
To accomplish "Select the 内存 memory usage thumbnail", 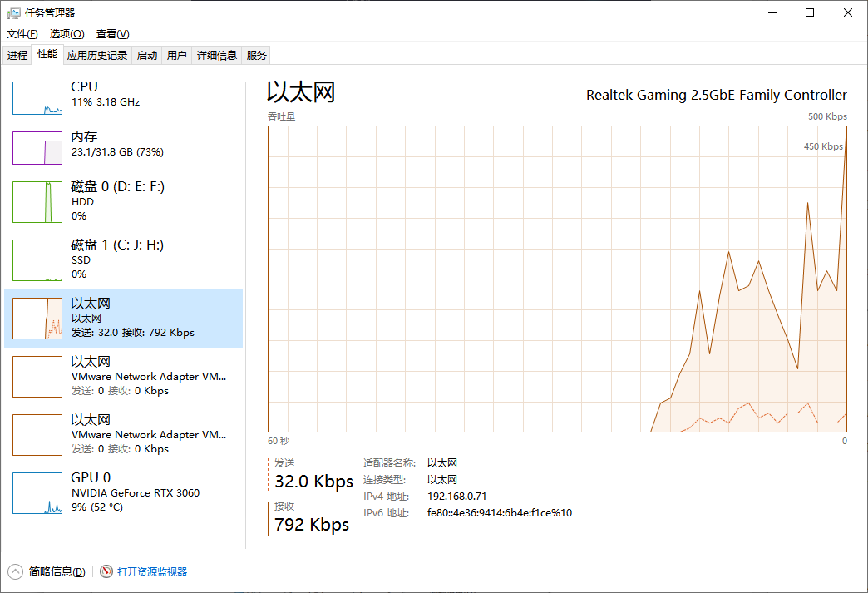I will 37,148.
